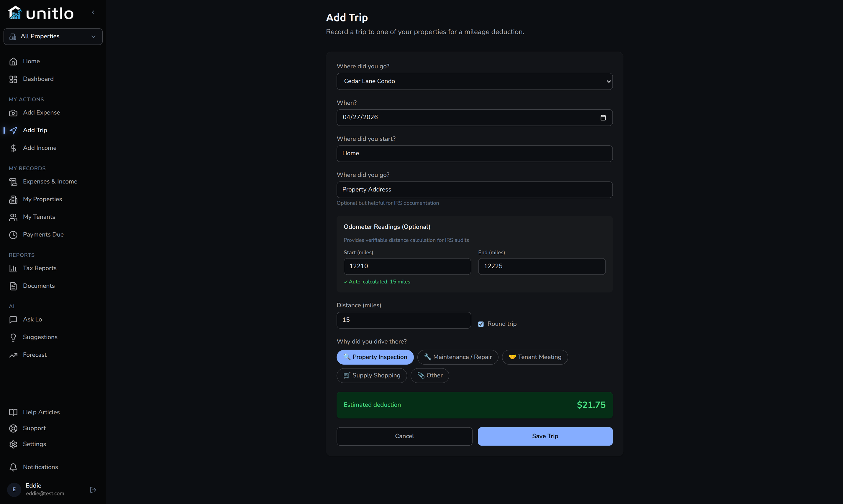Click the Save Trip button
The height and width of the screenshot is (504, 843).
545,436
